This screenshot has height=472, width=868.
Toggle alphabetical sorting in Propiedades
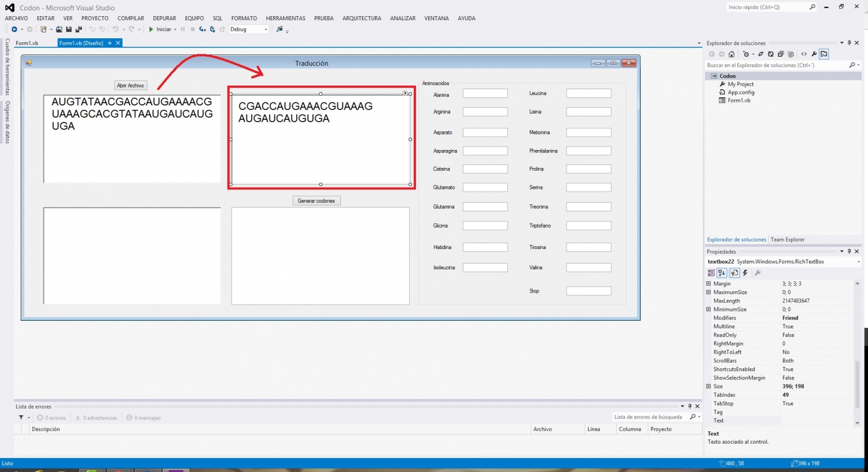(722, 273)
